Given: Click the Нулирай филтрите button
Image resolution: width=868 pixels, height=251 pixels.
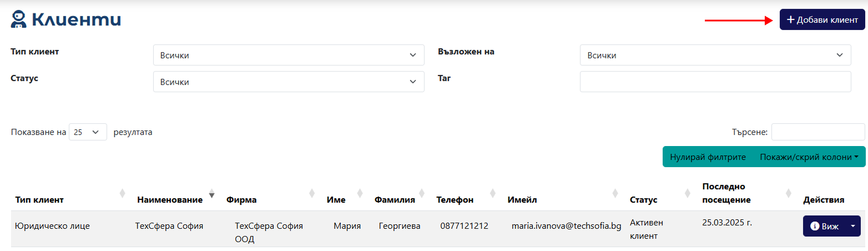Looking at the screenshot, I should pyautogui.click(x=708, y=157).
